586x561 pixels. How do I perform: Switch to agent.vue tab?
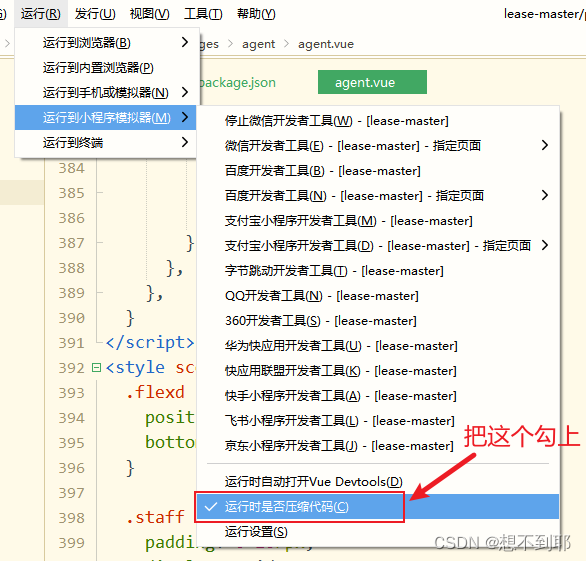[372, 82]
